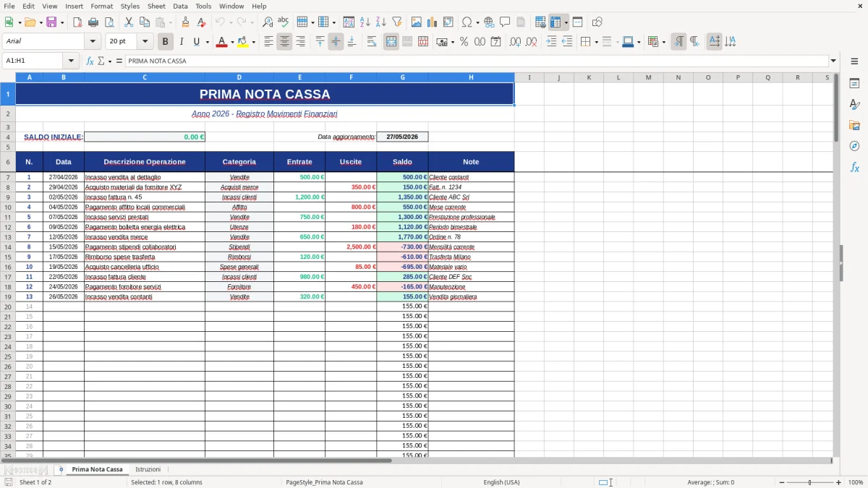
Task: Click zoom in plus button
Action: click(x=838, y=482)
